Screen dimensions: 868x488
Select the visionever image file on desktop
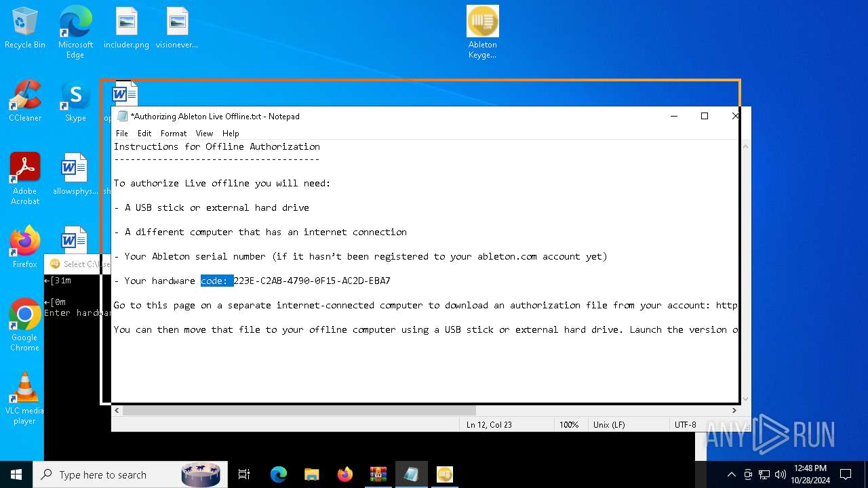click(x=177, y=28)
